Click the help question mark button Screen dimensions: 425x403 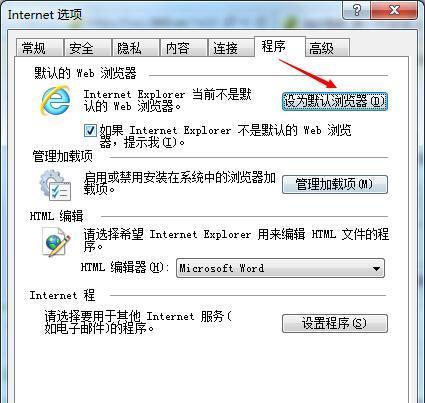click(356, 10)
